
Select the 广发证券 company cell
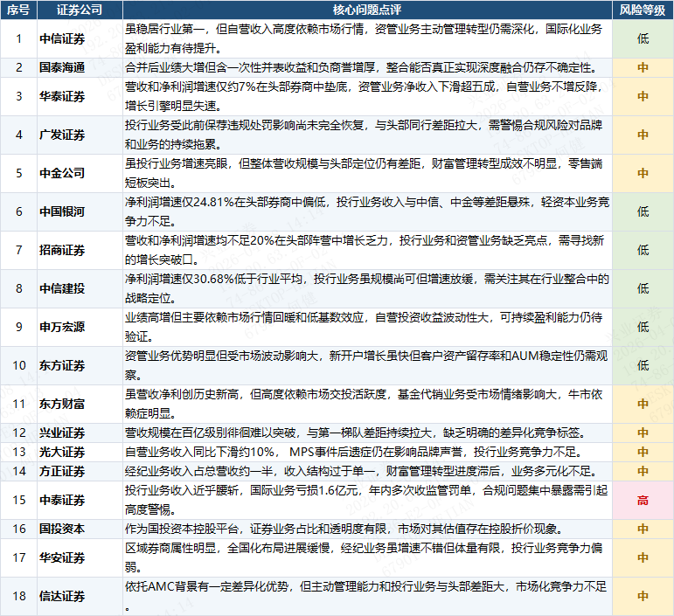[80, 135]
